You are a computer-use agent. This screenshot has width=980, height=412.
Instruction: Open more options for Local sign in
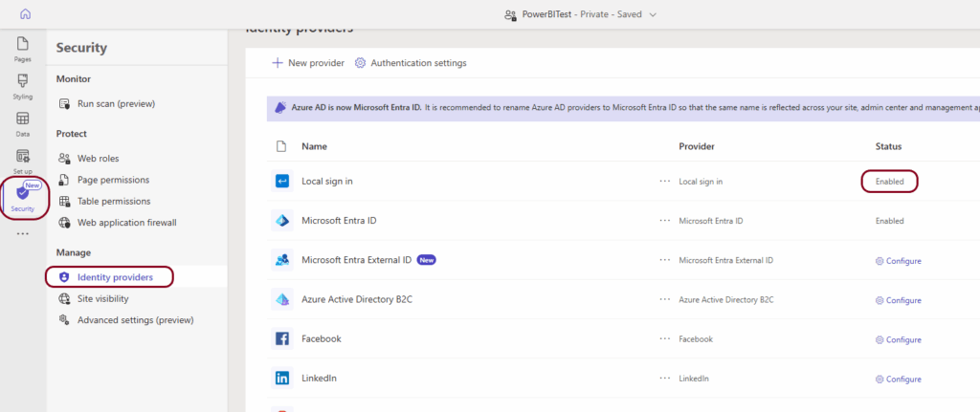(x=664, y=181)
